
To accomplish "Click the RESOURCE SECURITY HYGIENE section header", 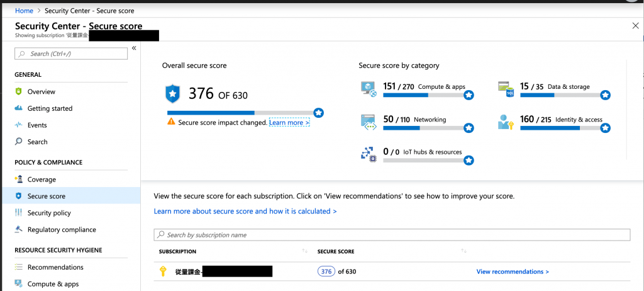I will point(58,250).
